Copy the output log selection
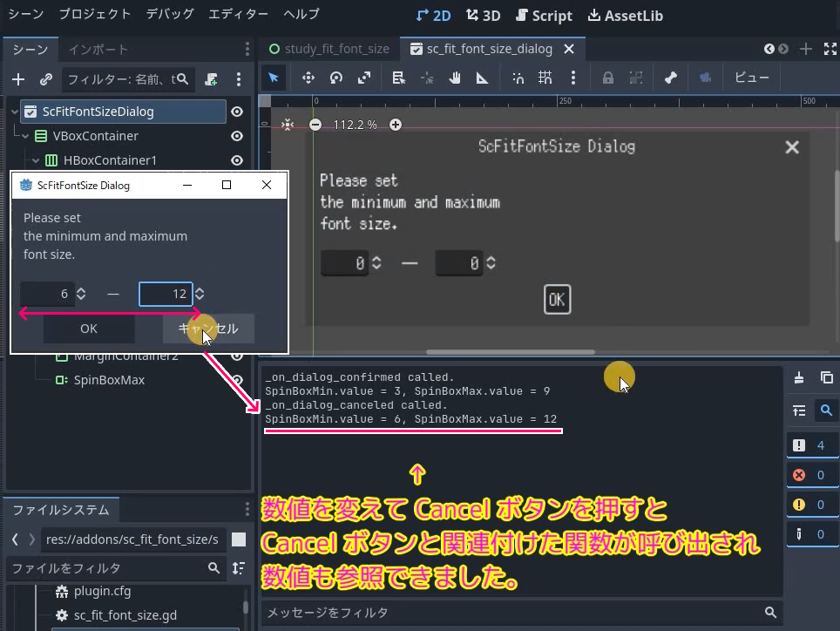 click(x=827, y=377)
